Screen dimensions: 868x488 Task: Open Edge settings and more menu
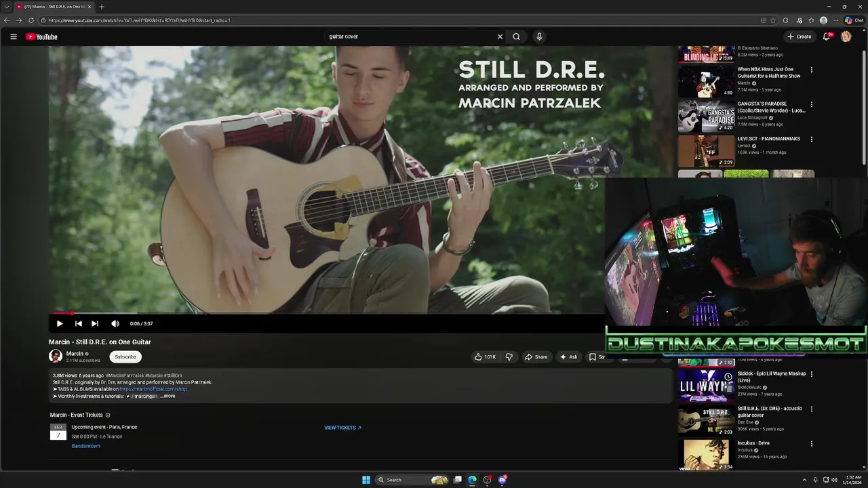(x=835, y=20)
